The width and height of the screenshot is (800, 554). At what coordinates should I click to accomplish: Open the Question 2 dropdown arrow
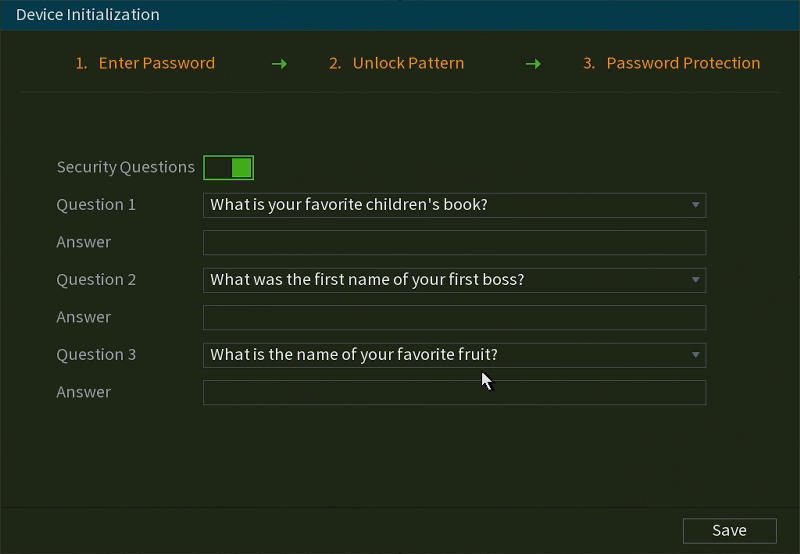[x=695, y=280]
